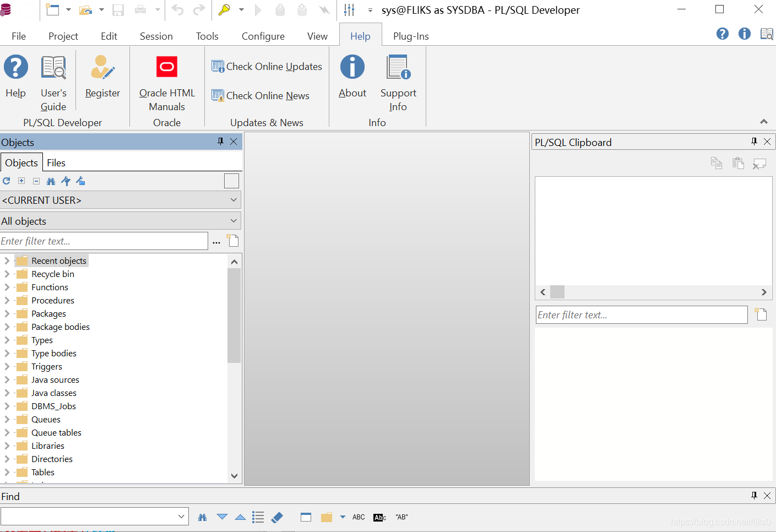Click Check Online News
The height and width of the screenshot is (532, 776).
[261, 95]
